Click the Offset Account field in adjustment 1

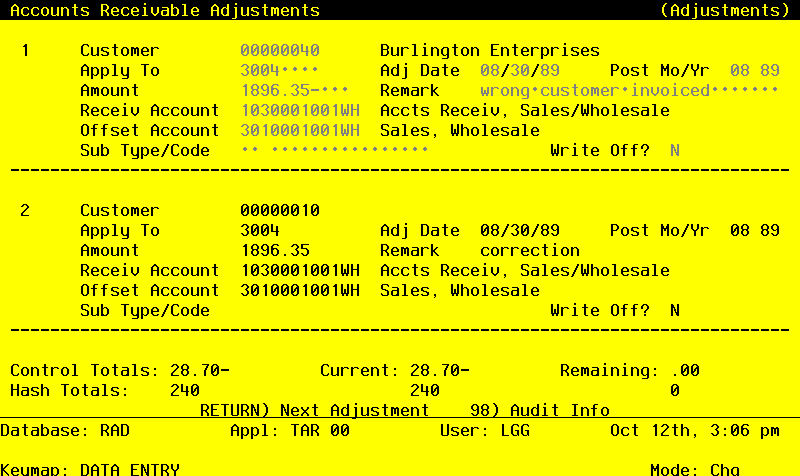(x=300, y=130)
